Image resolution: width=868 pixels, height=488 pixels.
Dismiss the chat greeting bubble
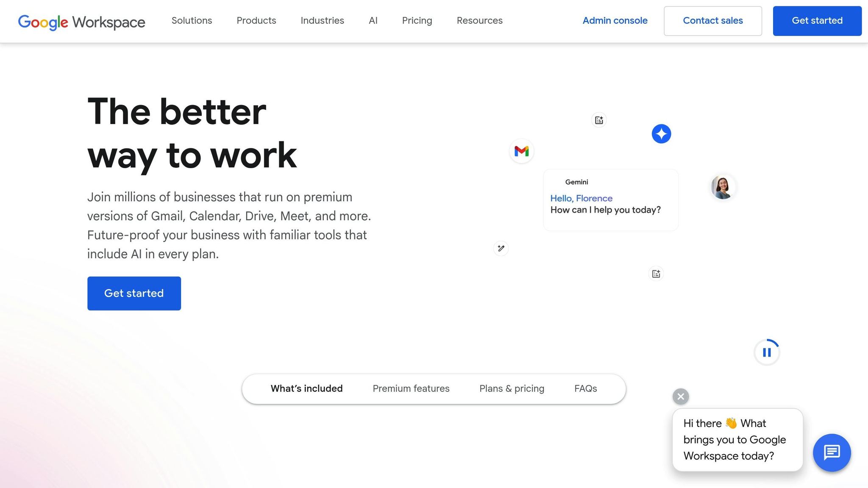[680, 396]
